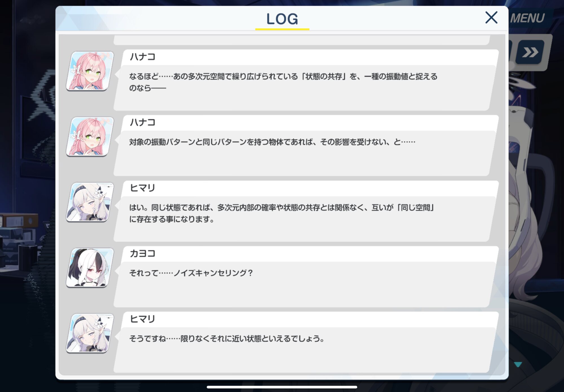Tap second Hanako portrait icon
This screenshot has height=392, width=564.
pyautogui.click(x=90, y=136)
